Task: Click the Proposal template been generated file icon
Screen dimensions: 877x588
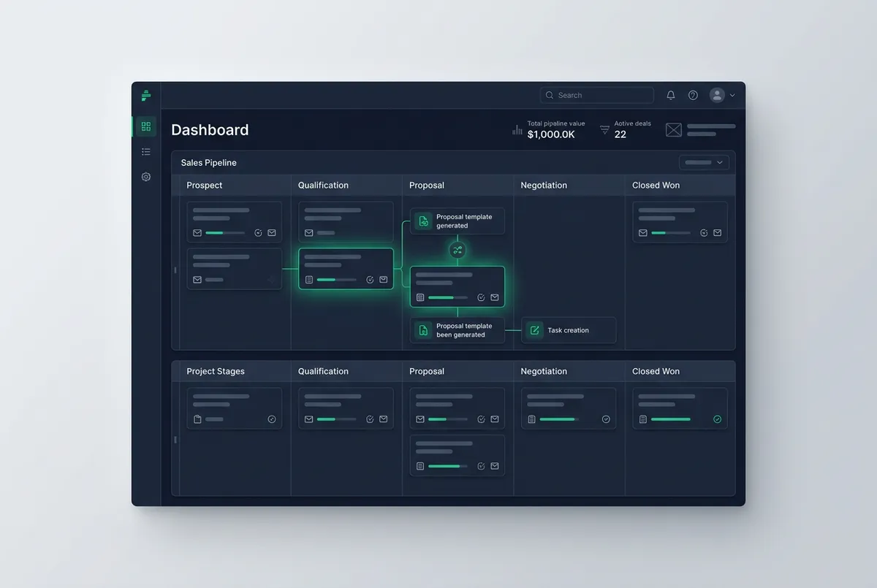Action: click(423, 330)
